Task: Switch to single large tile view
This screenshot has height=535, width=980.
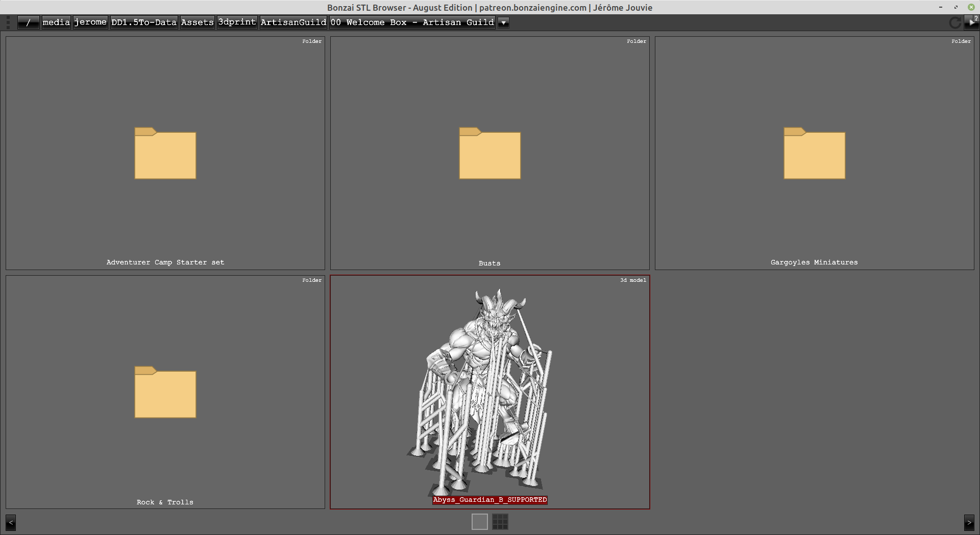Action: [x=480, y=522]
